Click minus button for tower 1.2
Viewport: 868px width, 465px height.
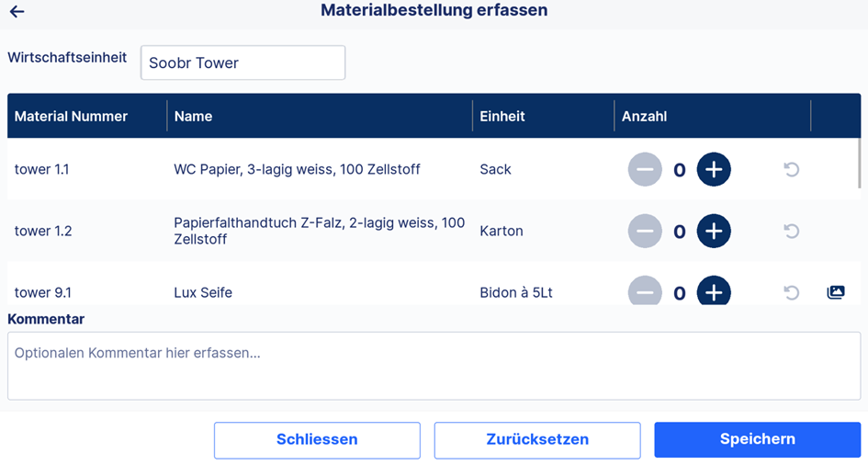(x=645, y=231)
